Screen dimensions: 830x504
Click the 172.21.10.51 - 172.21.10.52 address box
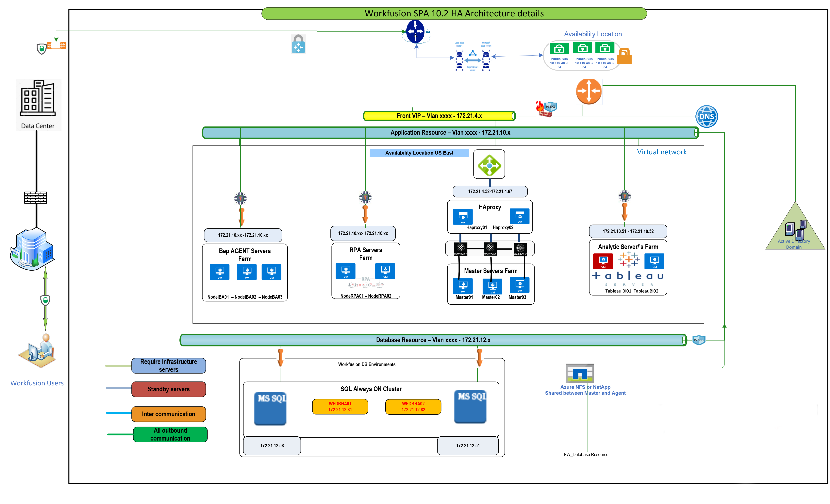(x=628, y=231)
